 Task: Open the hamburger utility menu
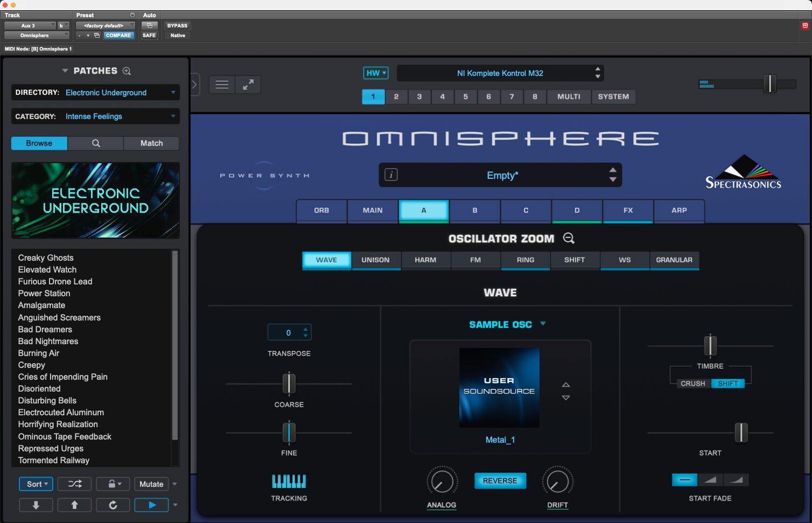222,85
